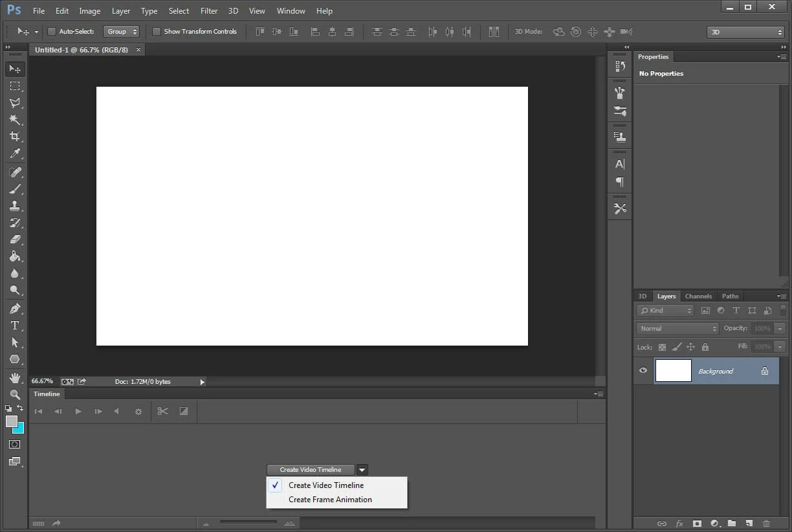Image resolution: width=792 pixels, height=532 pixels.
Task: Open the Fill dropdown arrow
Action: pos(780,347)
